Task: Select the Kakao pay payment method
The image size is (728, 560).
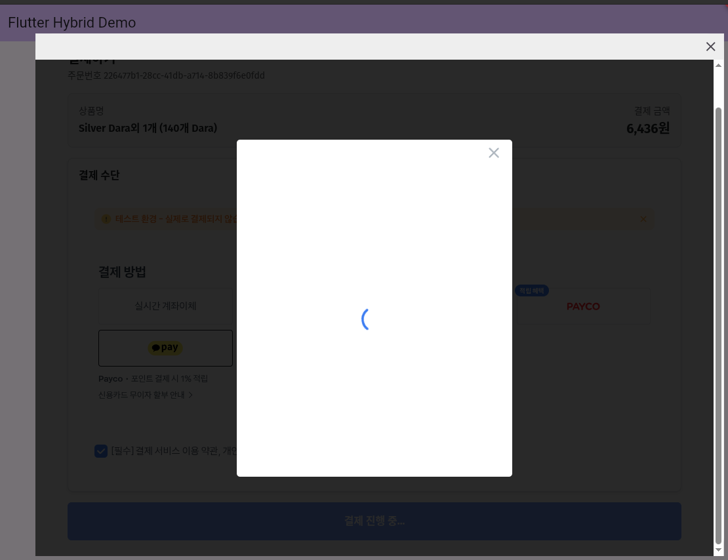Action: pos(165,348)
